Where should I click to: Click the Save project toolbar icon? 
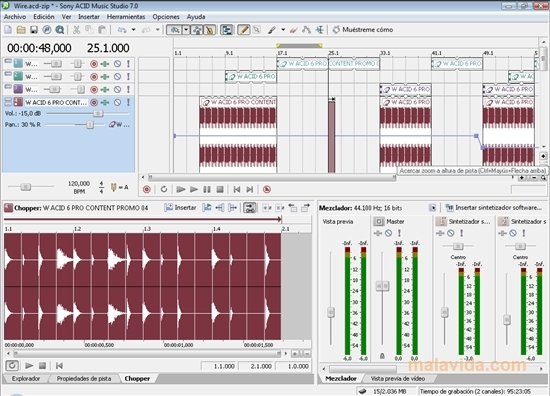(x=34, y=30)
